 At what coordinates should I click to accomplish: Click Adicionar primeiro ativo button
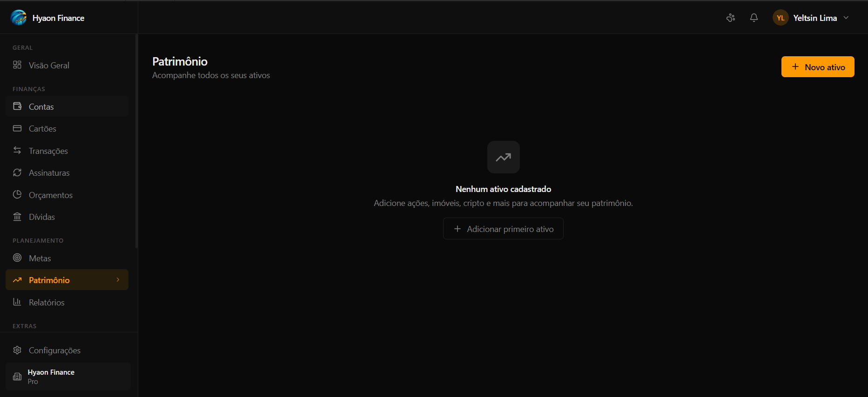[503, 229]
